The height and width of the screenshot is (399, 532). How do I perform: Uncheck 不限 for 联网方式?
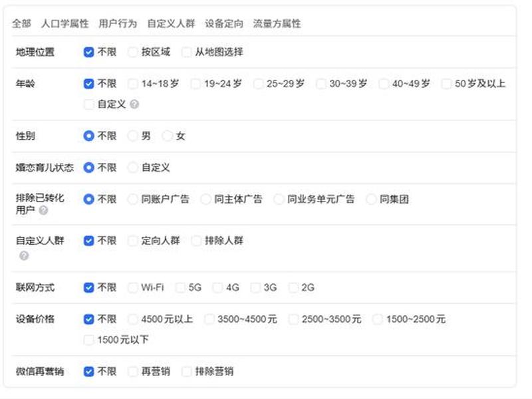(x=88, y=287)
